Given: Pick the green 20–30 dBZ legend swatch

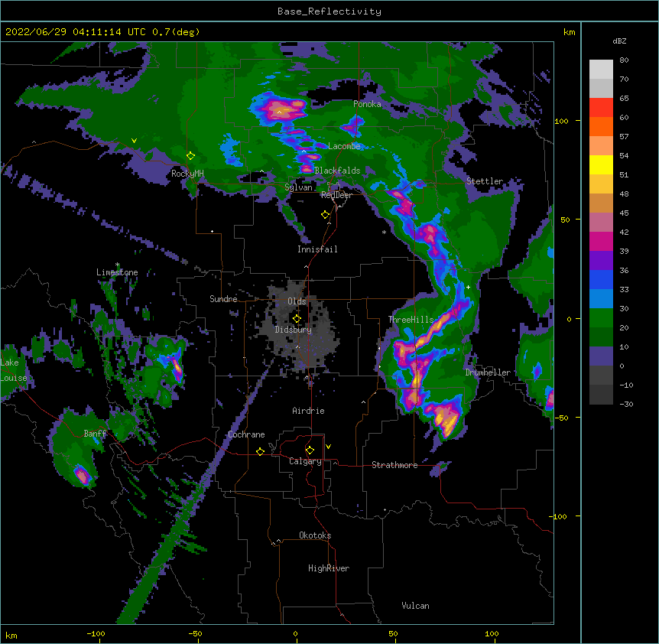Looking at the screenshot, I should coord(601,318).
